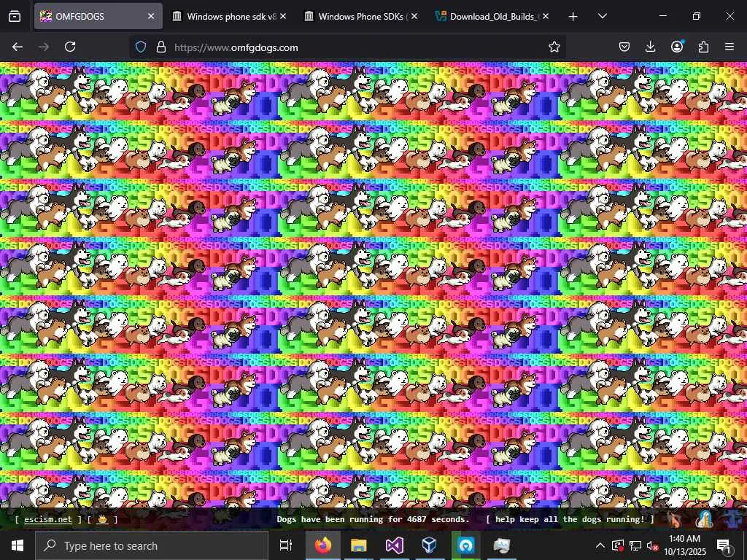Open the escism.net link
The width and height of the screenshot is (747, 560).
(48, 519)
